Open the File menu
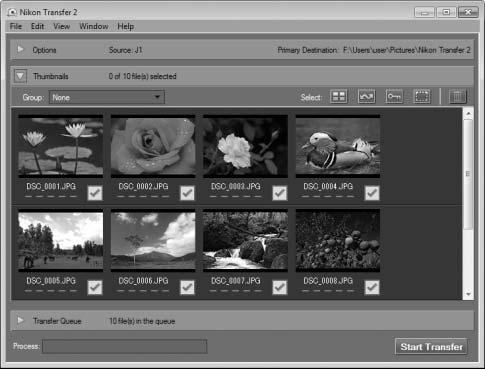Image resolution: width=485 pixels, height=369 pixels. coord(16,26)
